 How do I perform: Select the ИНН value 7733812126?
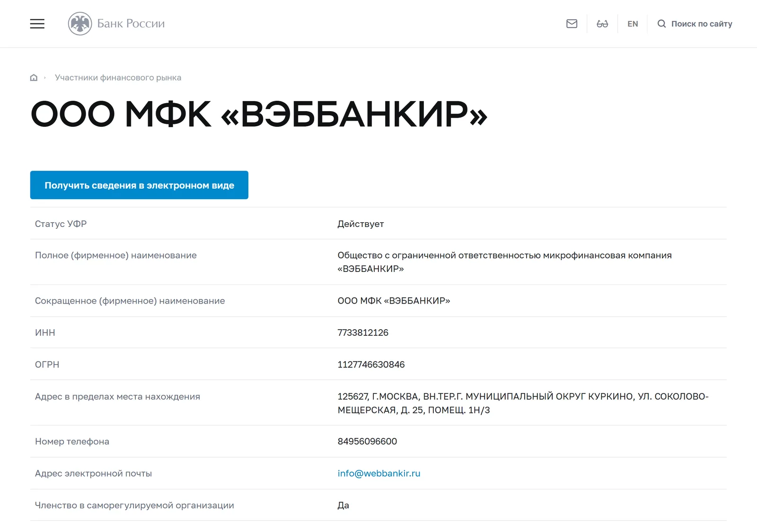pos(363,332)
